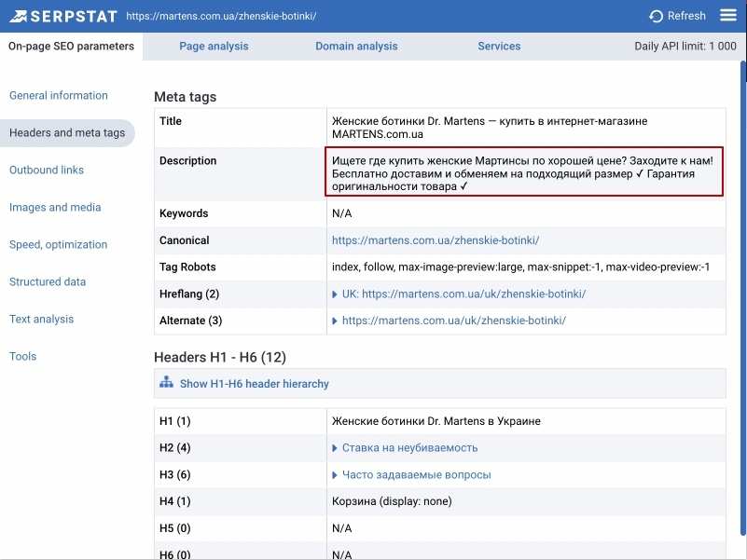Click the Meta tags section heading
747x560 pixels.
186,97
